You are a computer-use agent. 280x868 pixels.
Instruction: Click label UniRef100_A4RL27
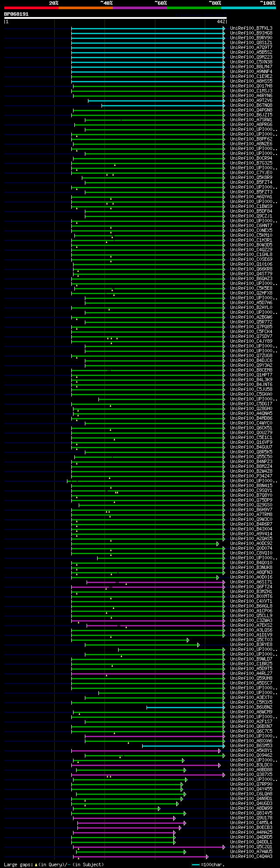[x=251, y=674]
